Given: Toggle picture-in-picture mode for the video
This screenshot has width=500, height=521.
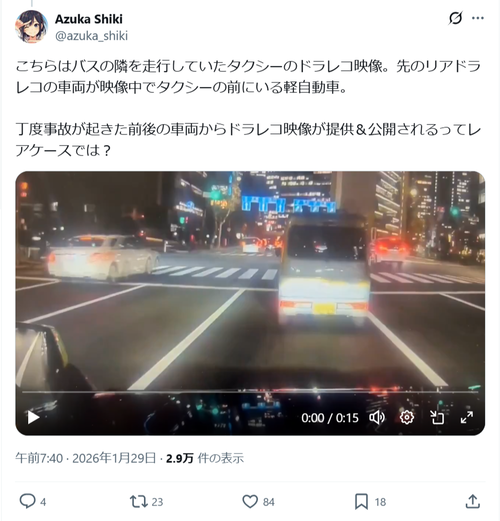Looking at the screenshot, I should 437,417.
